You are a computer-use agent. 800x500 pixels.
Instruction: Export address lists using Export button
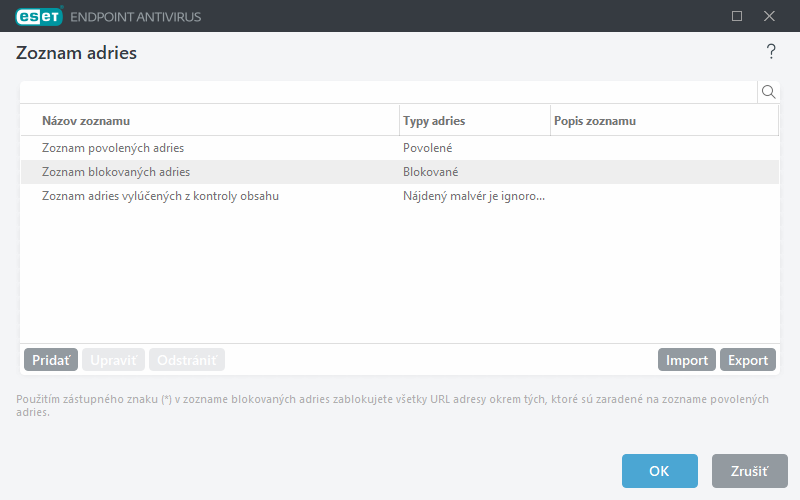(x=747, y=360)
